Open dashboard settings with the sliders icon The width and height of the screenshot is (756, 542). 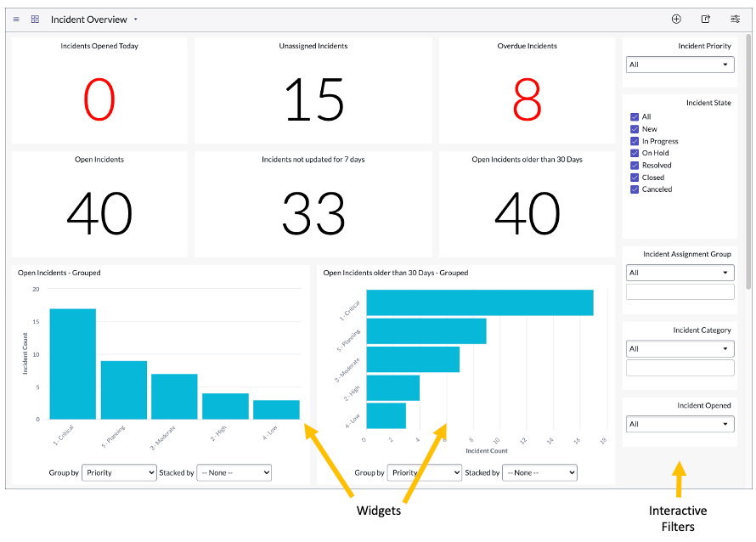734,19
